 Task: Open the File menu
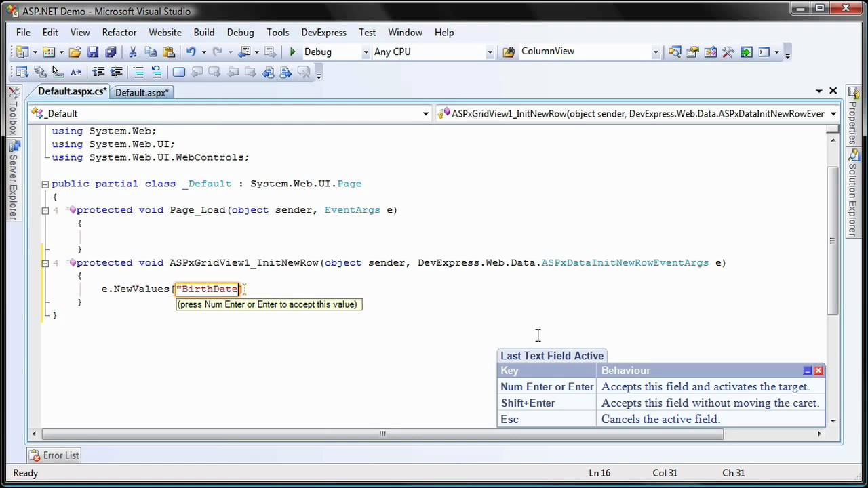(x=23, y=32)
